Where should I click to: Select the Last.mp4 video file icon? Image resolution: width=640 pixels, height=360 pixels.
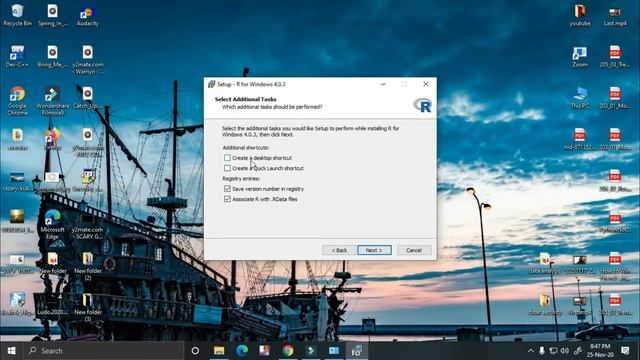pos(615,15)
